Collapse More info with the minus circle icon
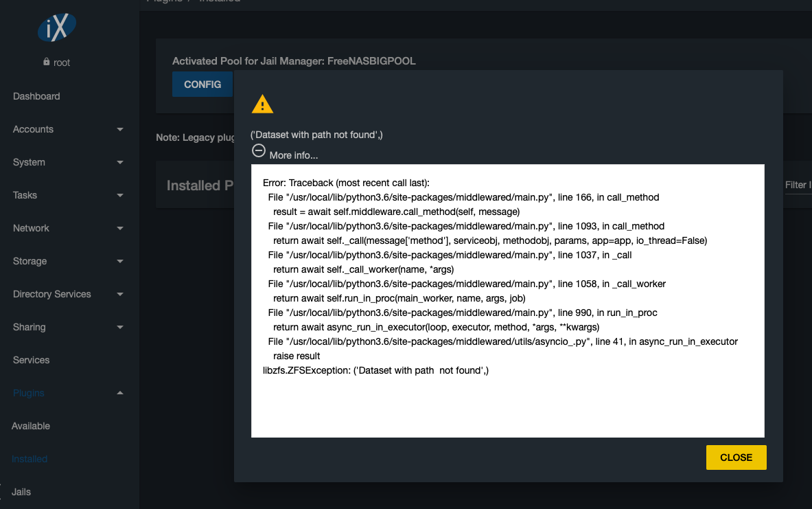This screenshot has width=812, height=509. coord(258,151)
